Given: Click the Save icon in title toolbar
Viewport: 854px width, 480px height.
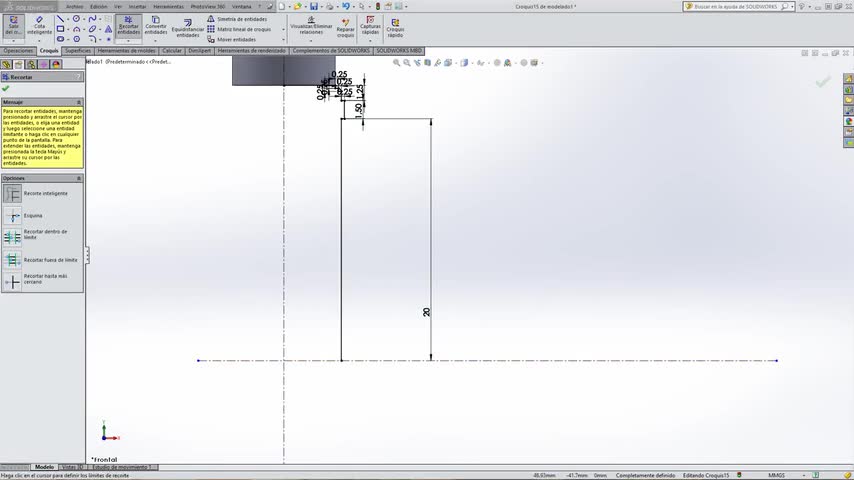Looking at the screenshot, I should coord(314,7).
